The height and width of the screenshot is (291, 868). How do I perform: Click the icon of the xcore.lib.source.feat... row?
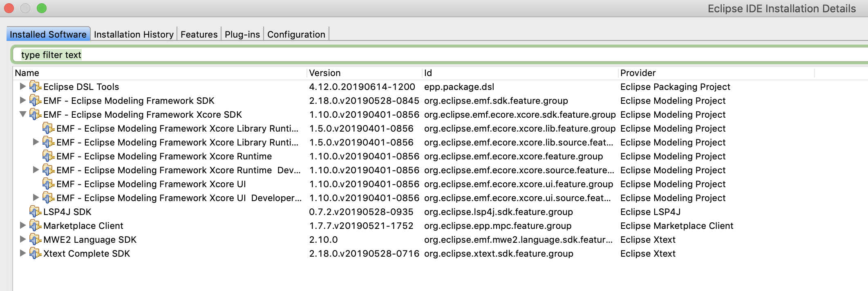tap(49, 142)
